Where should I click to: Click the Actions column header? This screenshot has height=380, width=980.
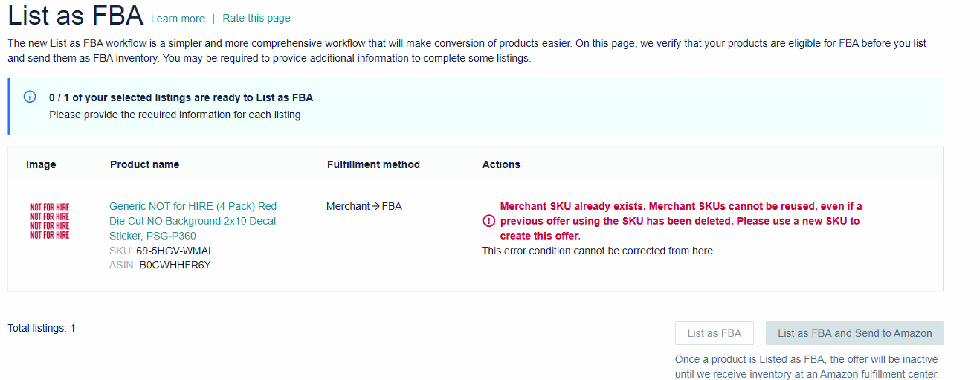(x=501, y=164)
